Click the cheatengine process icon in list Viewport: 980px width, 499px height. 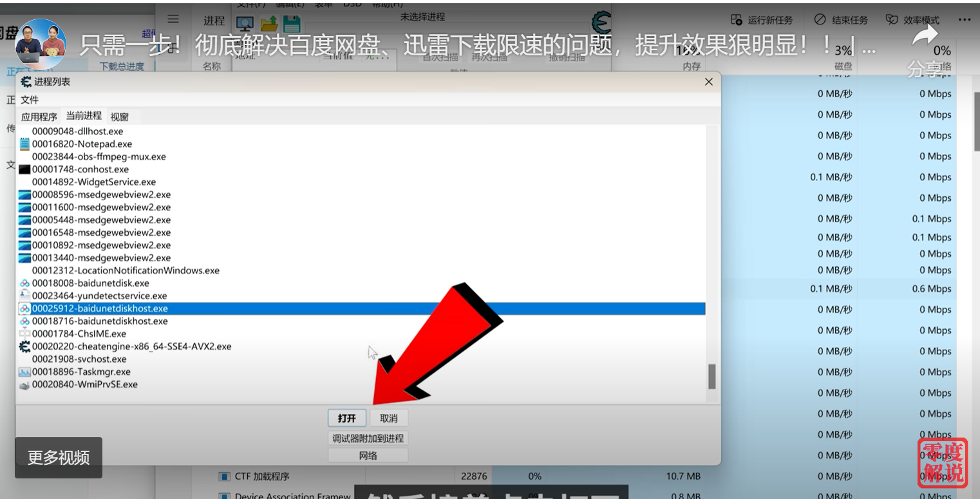click(25, 346)
